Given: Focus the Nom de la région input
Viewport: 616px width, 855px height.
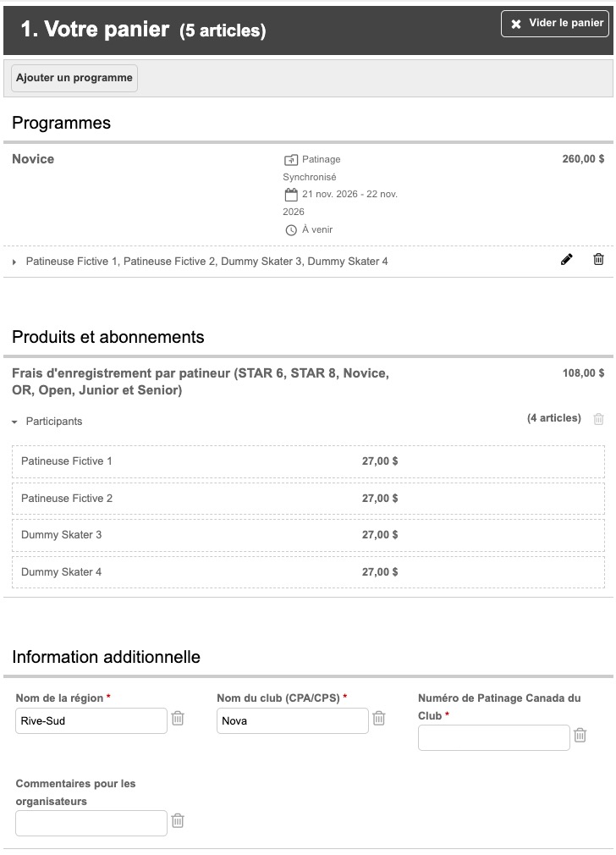Looking at the screenshot, I should [x=91, y=721].
